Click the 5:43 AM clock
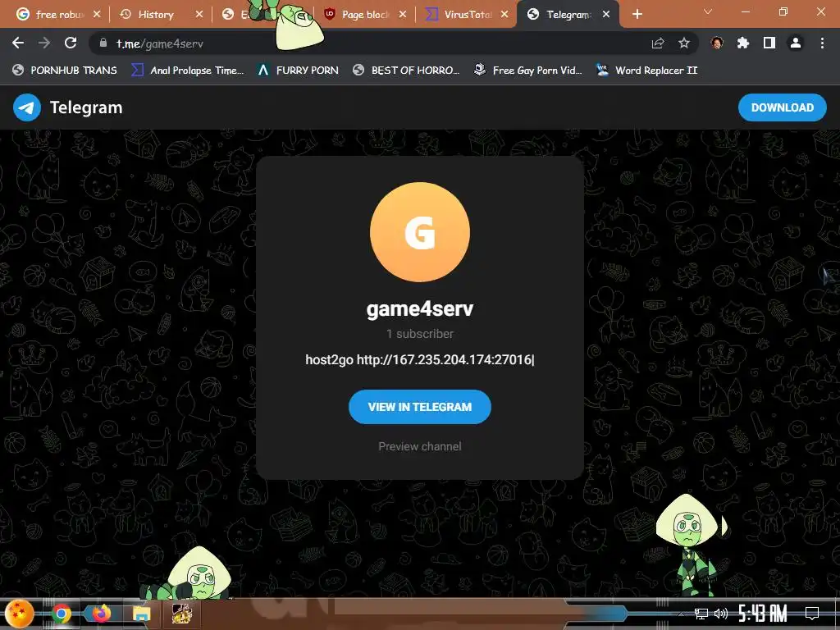 coord(763,614)
